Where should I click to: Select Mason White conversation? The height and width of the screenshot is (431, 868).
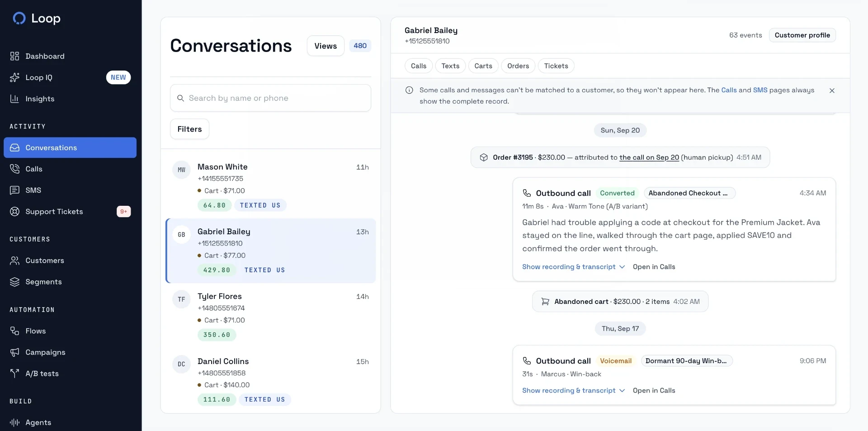tap(270, 186)
